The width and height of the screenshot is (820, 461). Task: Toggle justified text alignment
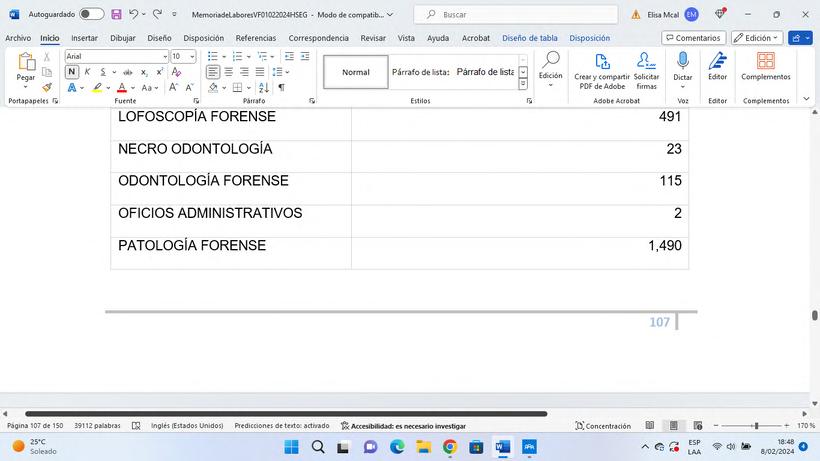point(260,72)
